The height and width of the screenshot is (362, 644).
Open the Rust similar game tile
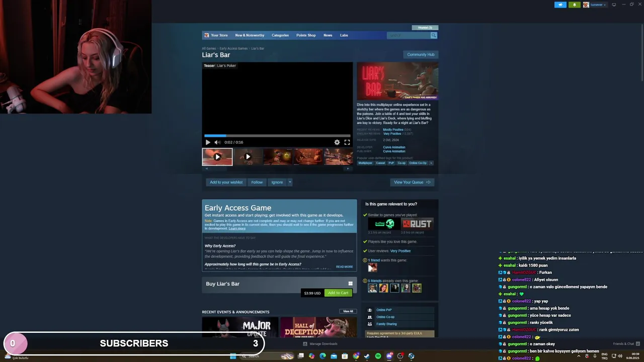coord(417,224)
